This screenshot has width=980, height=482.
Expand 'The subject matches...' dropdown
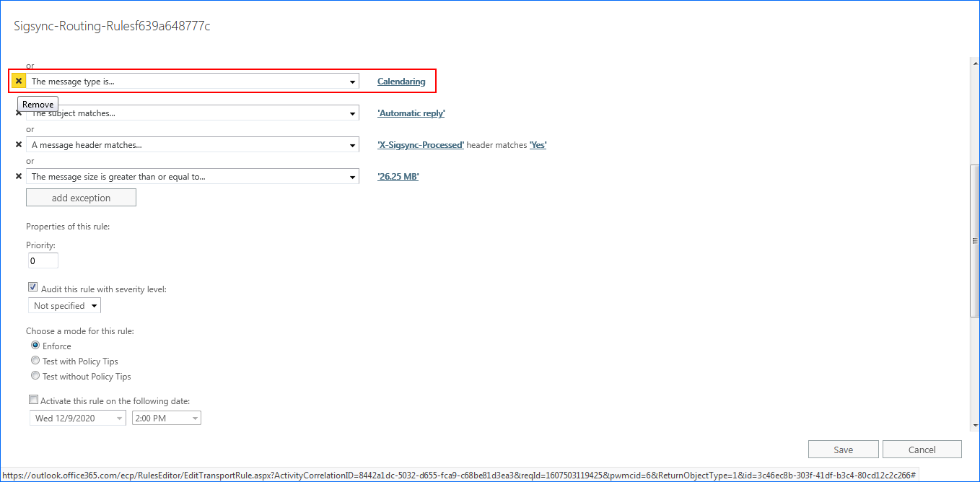tap(352, 113)
